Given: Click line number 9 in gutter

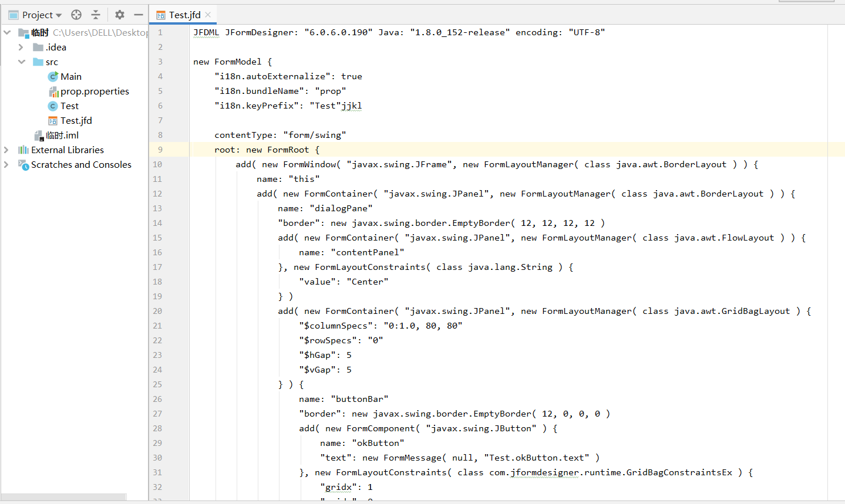Looking at the screenshot, I should [160, 150].
